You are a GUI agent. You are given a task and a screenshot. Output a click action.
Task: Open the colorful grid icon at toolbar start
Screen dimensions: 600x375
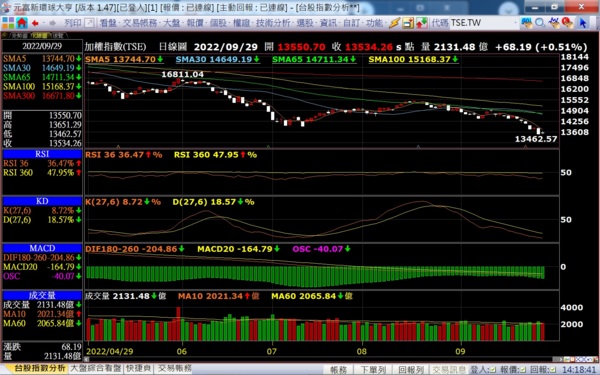pyautogui.click(x=8, y=23)
